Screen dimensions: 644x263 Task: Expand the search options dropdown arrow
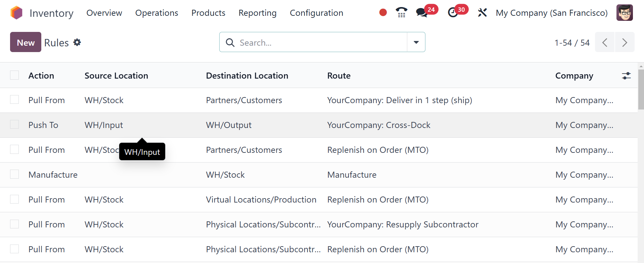point(416,42)
